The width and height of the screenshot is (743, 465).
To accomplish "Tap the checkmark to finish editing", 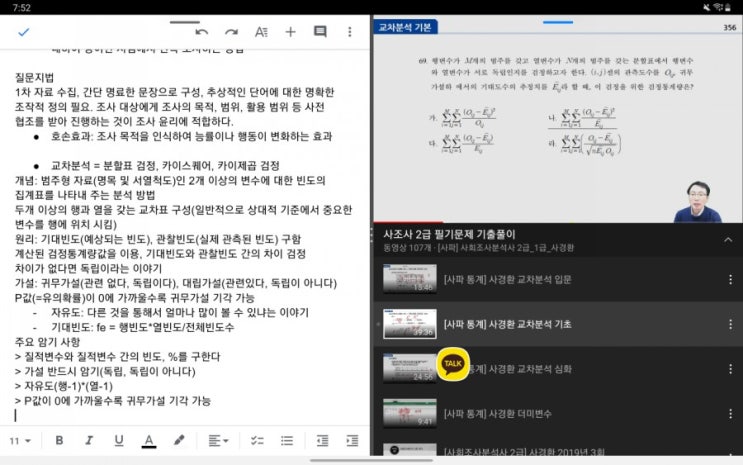I will pyautogui.click(x=23, y=32).
